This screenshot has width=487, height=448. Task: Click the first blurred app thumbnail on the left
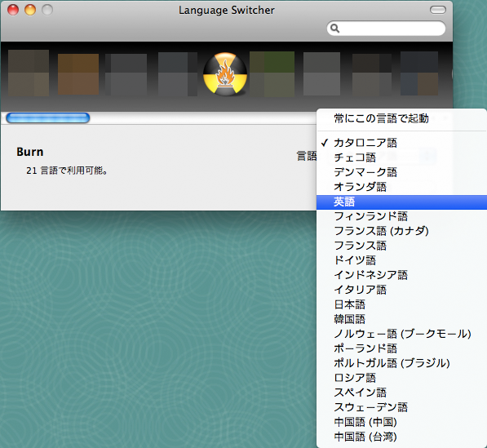tap(29, 73)
